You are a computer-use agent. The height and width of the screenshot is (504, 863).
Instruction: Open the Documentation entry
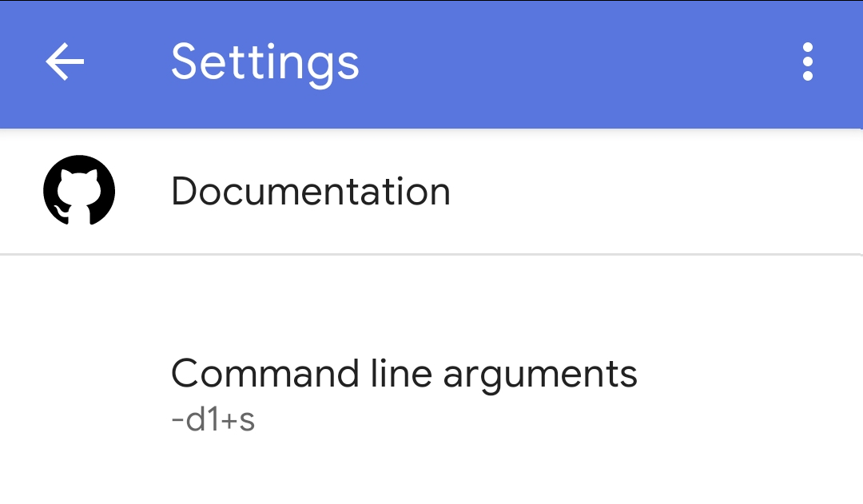pos(311,192)
